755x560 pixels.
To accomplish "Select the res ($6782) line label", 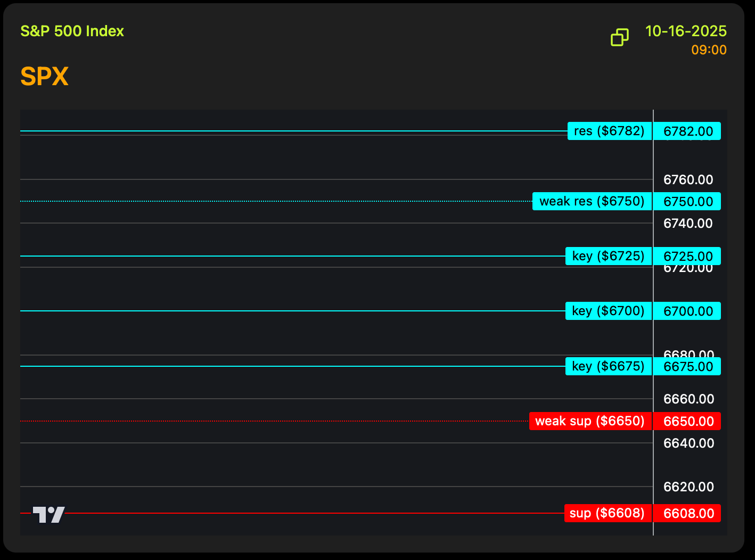I will pyautogui.click(x=609, y=131).
